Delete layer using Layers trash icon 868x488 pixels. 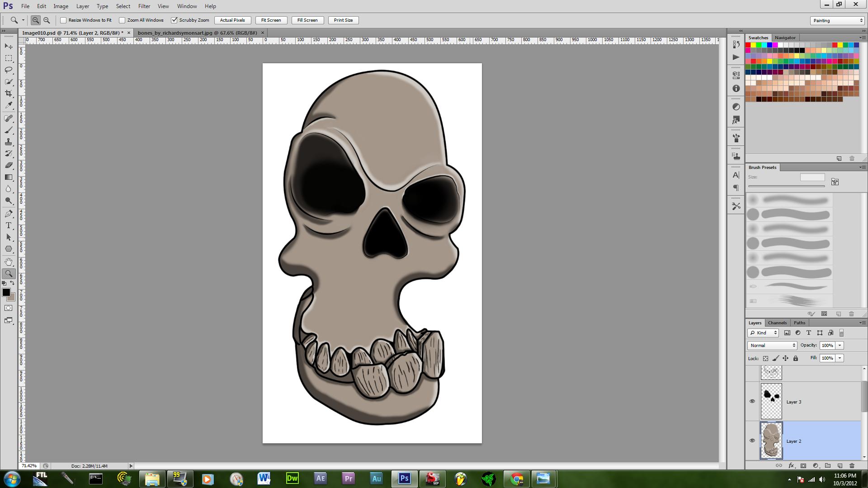[x=852, y=465]
